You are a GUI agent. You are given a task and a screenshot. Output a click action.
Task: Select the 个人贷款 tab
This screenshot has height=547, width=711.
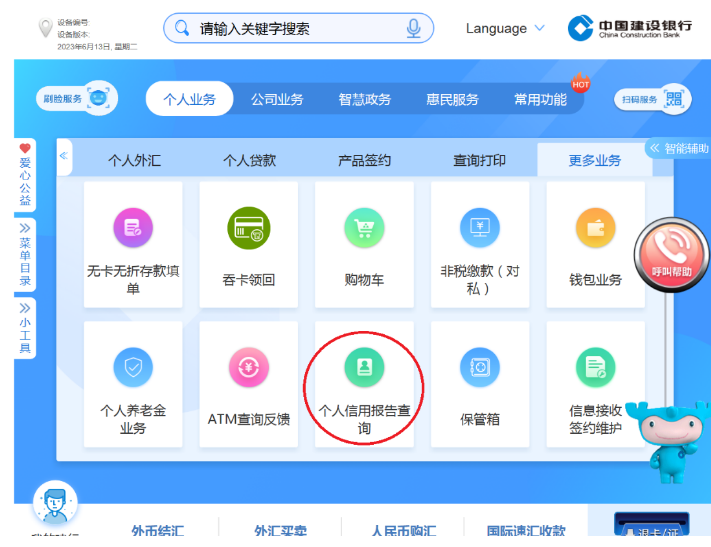[x=249, y=160]
